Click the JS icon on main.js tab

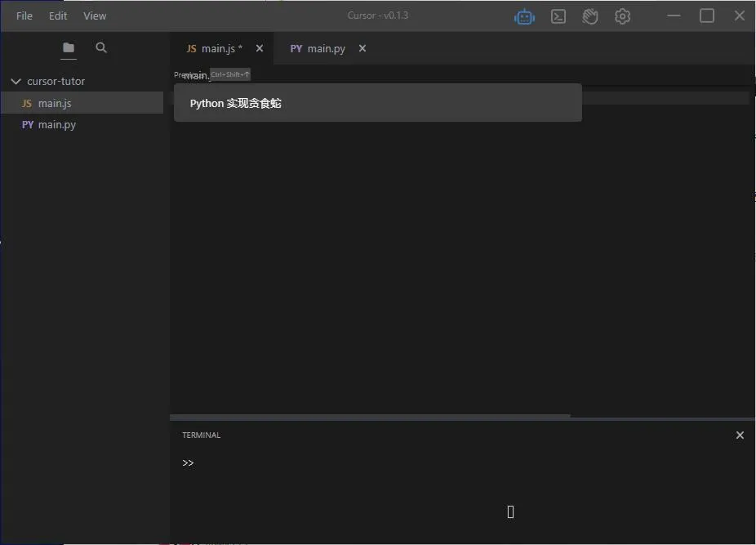(x=191, y=49)
